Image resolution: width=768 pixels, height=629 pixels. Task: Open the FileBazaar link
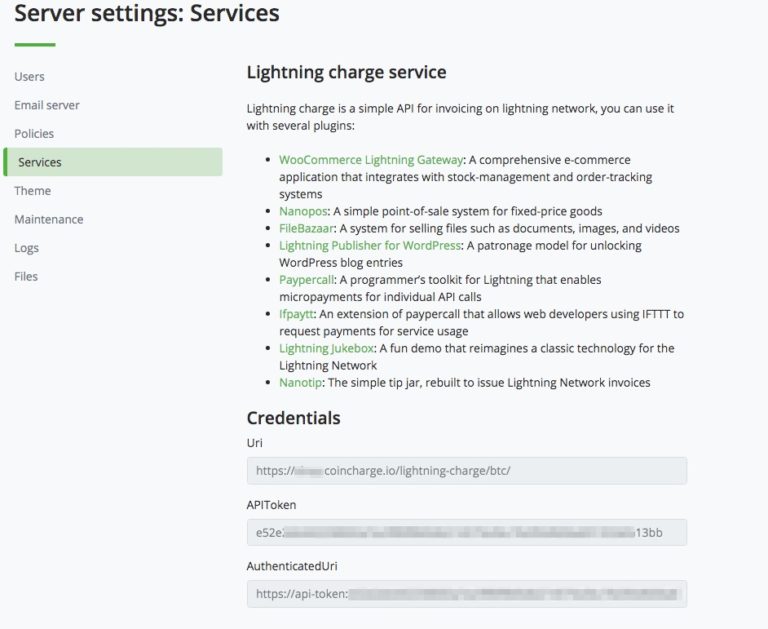coord(306,229)
